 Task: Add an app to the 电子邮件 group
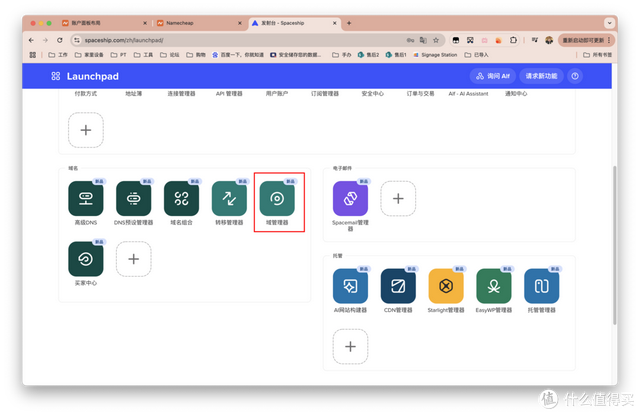(398, 199)
